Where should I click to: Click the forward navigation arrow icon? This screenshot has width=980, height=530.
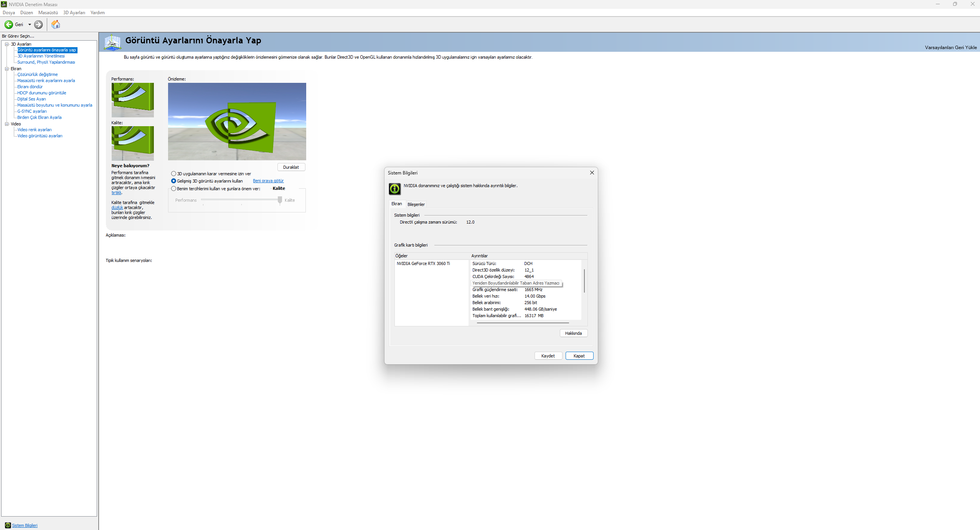coord(38,25)
